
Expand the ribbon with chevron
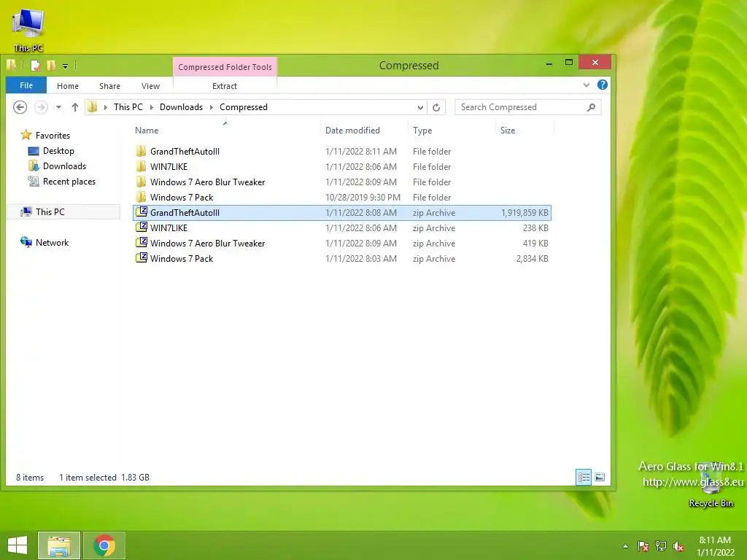coord(587,85)
